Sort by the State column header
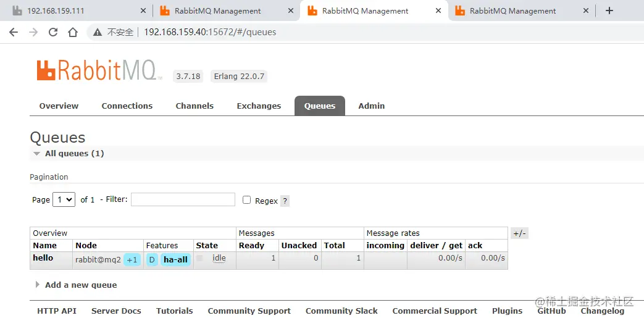This screenshot has height=318, width=644. coord(207,246)
